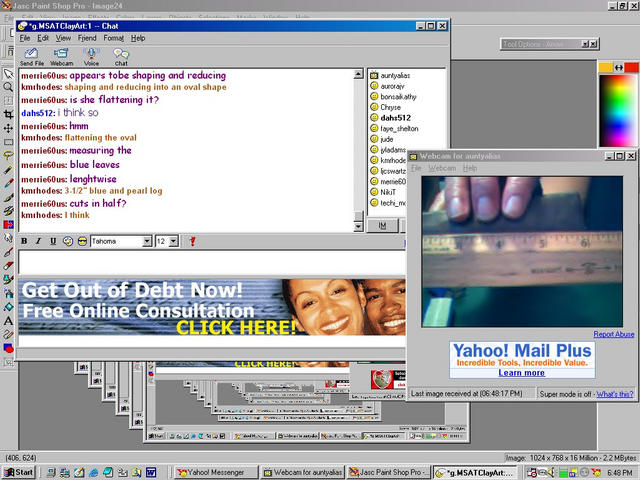Open the Friend menu in chat window
The image size is (640, 480).
[x=87, y=38]
